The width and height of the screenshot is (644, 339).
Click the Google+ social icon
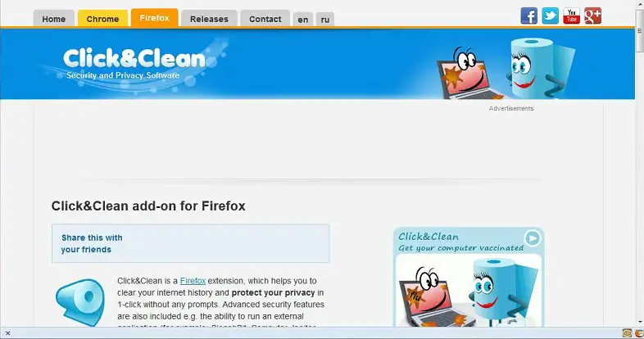click(593, 16)
